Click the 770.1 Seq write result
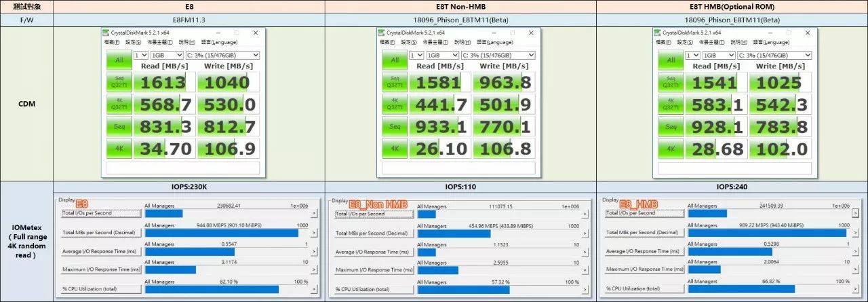868x302 pixels. [x=505, y=126]
